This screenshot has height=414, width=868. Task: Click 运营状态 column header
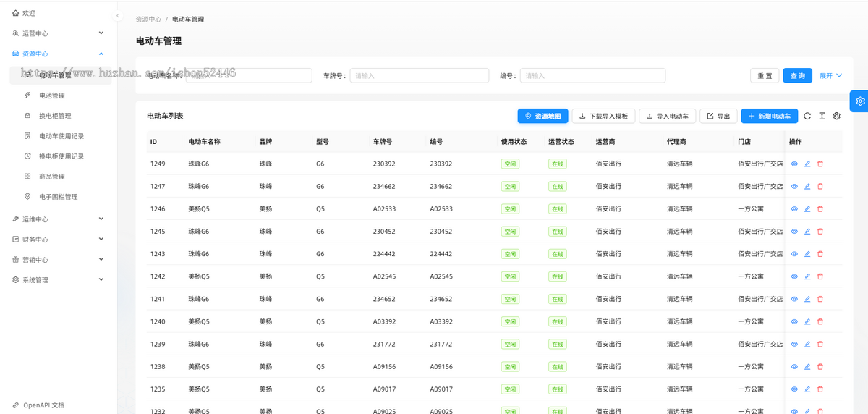(x=561, y=142)
